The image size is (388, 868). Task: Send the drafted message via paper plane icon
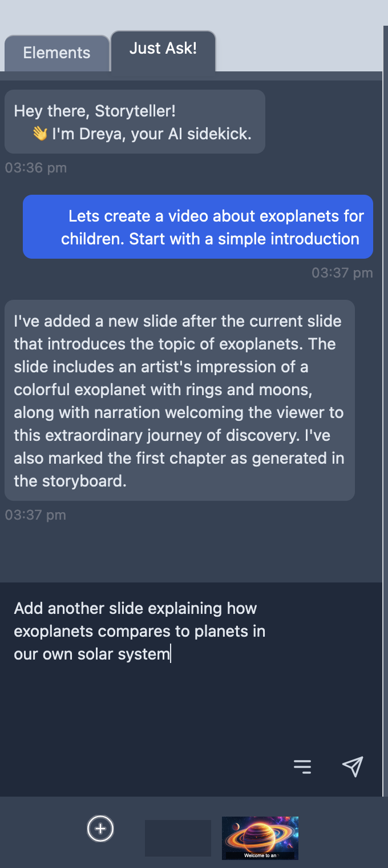pos(353,767)
